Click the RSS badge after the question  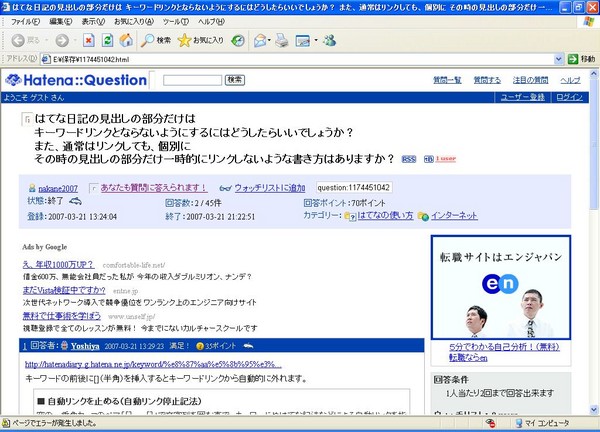click(x=409, y=159)
